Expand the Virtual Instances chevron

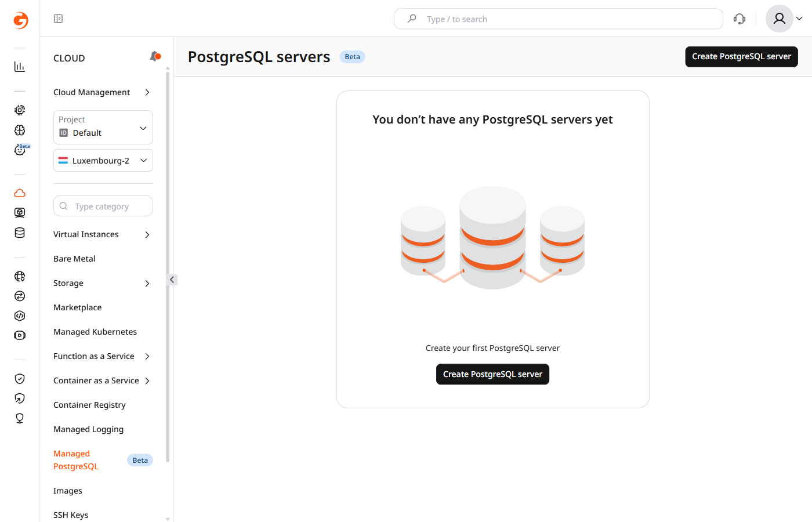pyautogui.click(x=147, y=234)
